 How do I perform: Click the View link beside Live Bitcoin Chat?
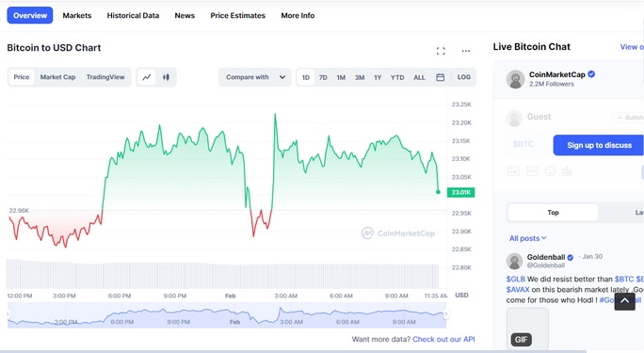[632, 47]
